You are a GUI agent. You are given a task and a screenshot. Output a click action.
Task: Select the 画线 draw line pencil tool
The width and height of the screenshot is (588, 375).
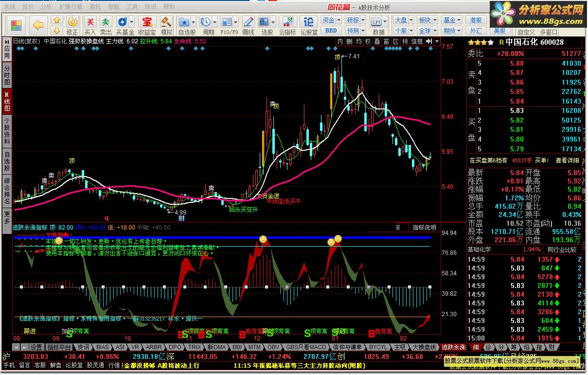click(249, 25)
